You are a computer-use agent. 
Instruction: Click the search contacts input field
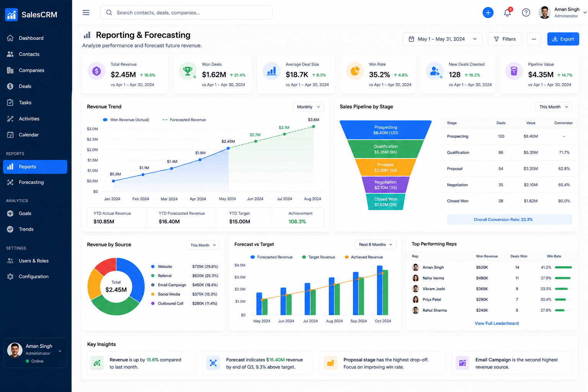coord(186,13)
